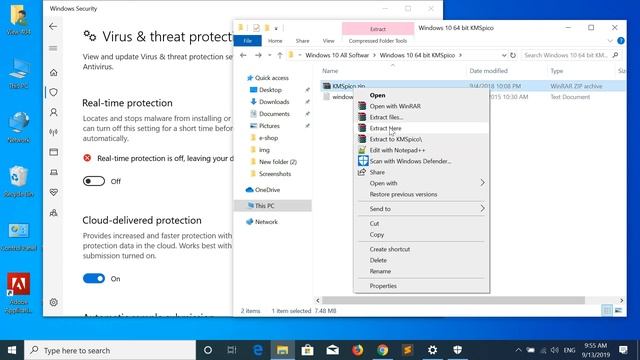Viewport: 640px width, 360px height.
Task: Refresh the Explorer folder view
Action: coord(513,55)
